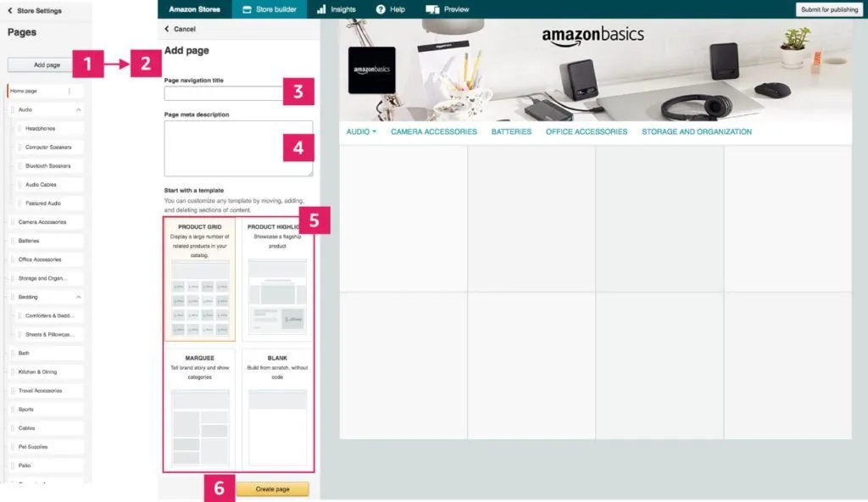The image size is (868, 502).
Task: Click STORAGE AND ORGANIZATION in preview nav
Action: tap(697, 132)
